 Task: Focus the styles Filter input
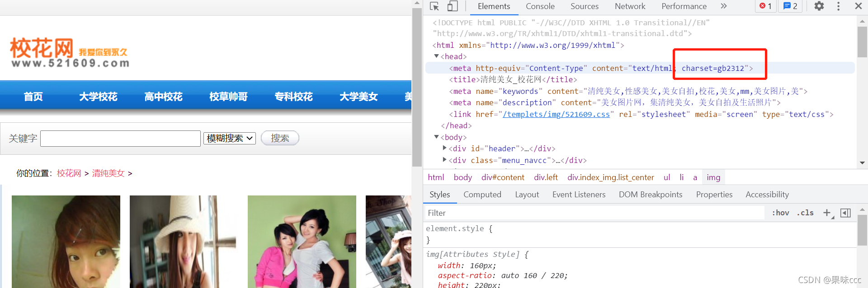coord(594,213)
